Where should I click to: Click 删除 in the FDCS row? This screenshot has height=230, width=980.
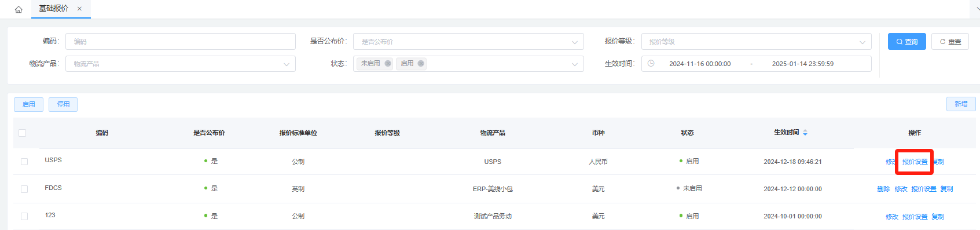pos(883,189)
